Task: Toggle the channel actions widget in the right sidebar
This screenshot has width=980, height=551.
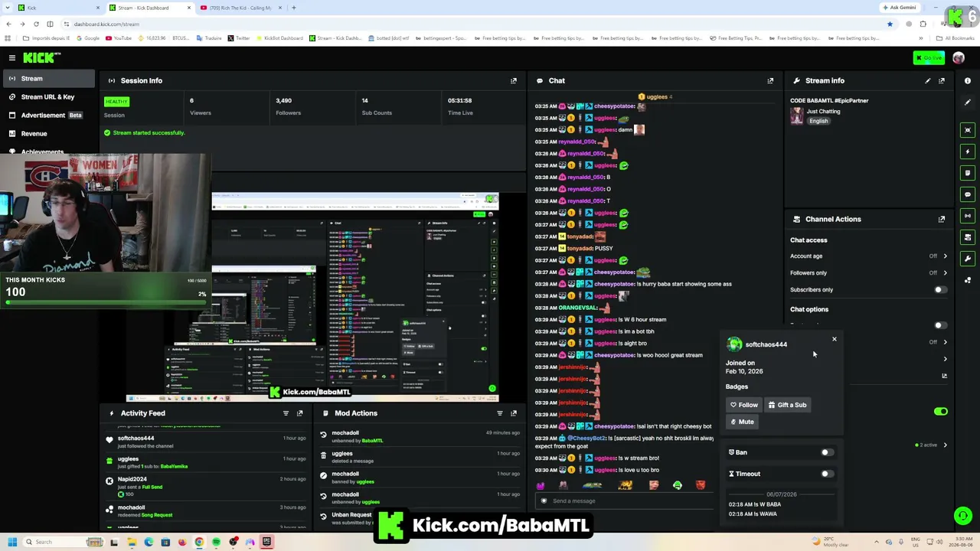Action: [x=968, y=237]
